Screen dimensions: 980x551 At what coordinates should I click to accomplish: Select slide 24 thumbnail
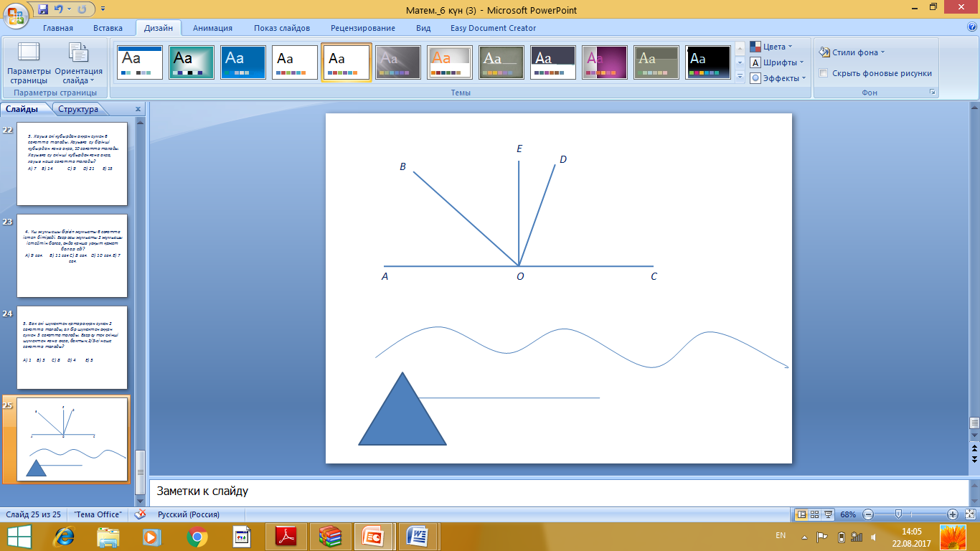point(72,347)
